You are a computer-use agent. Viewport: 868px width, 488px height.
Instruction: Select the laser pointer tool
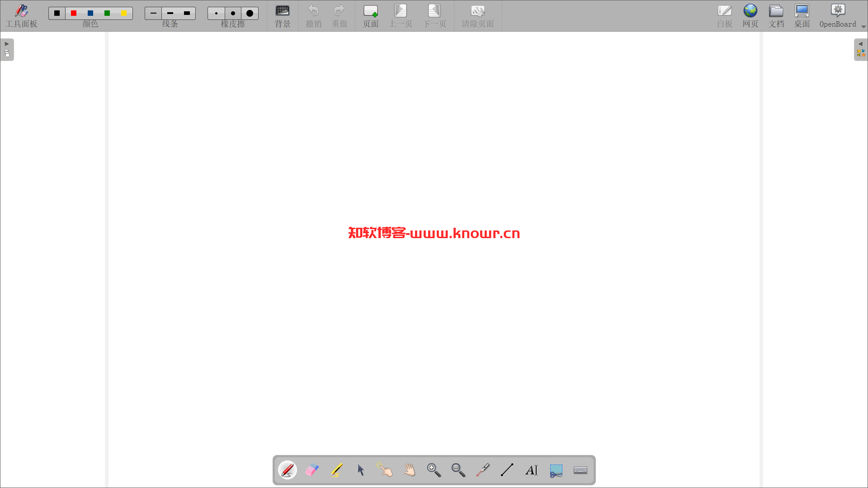click(x=483, y=470)
